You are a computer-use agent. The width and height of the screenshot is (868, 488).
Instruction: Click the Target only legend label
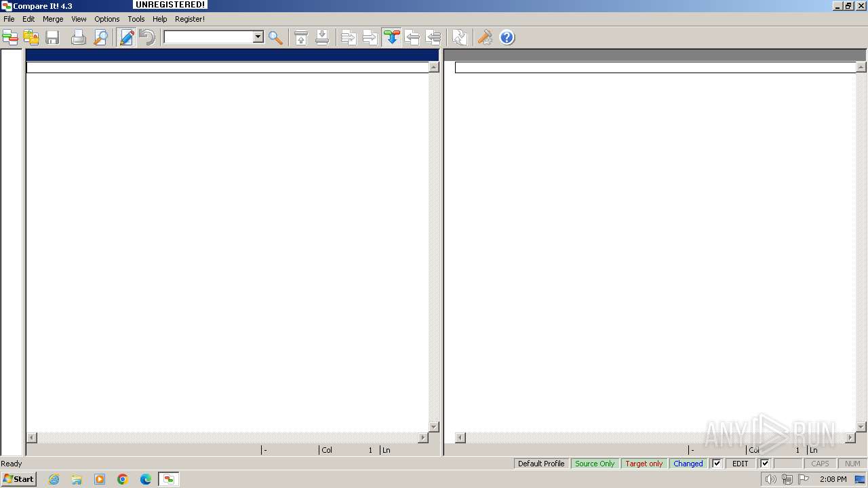[644, 464]
